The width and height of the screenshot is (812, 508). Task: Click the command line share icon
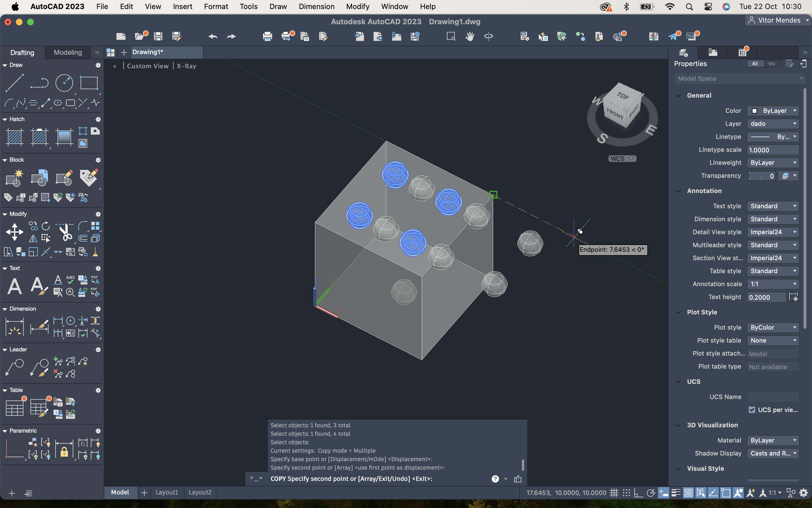click(518, 479)
